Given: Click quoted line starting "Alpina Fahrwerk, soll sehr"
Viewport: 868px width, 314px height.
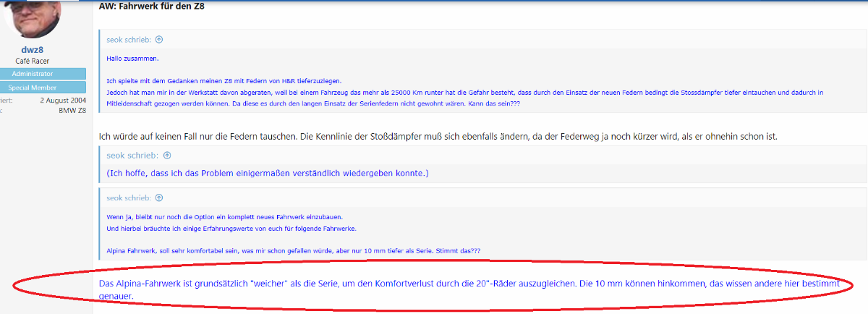Looking at the screenshot, I should pos(293,250).
